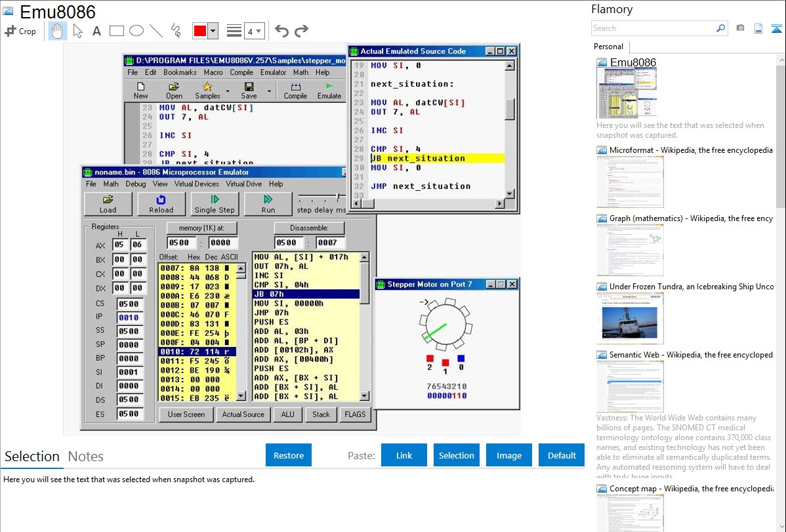Viewport: 786px width, 532px height.
Task: Open Virtual Devices menu
Action: 197,184
